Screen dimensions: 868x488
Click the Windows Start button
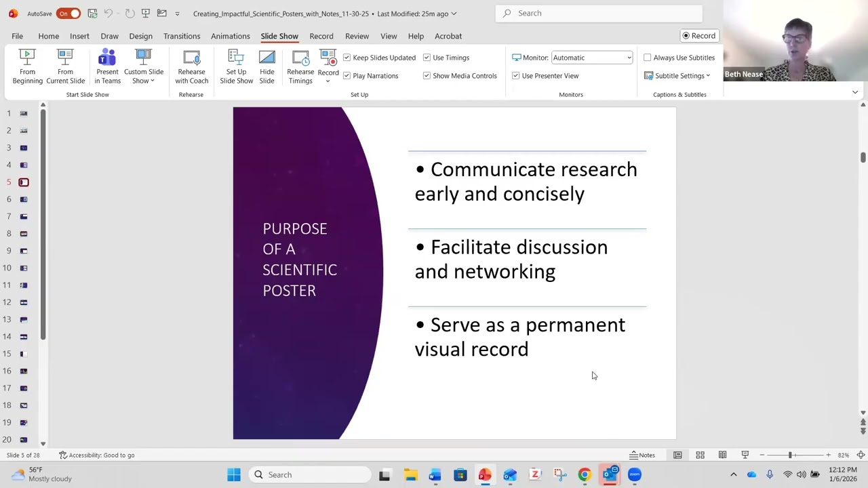pos(234,474)
